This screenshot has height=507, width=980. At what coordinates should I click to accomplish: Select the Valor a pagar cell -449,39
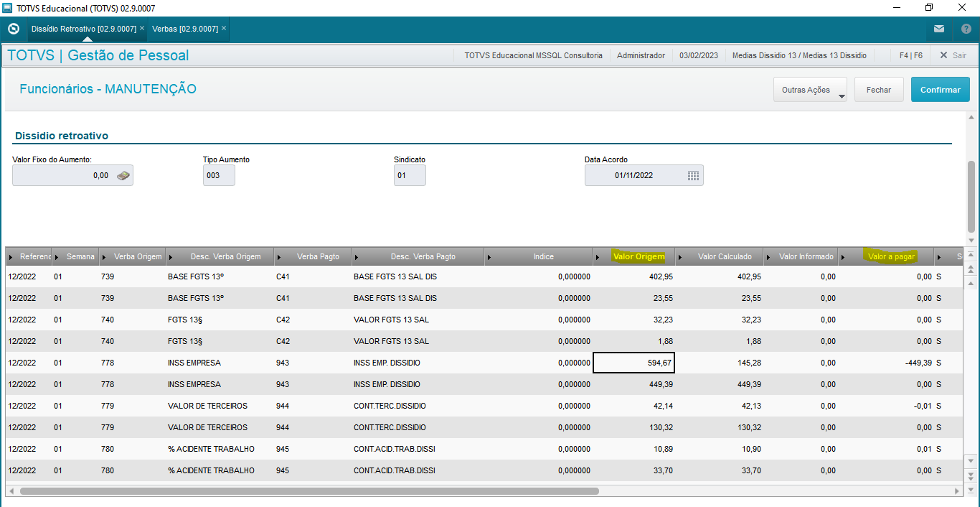(886, 363)
